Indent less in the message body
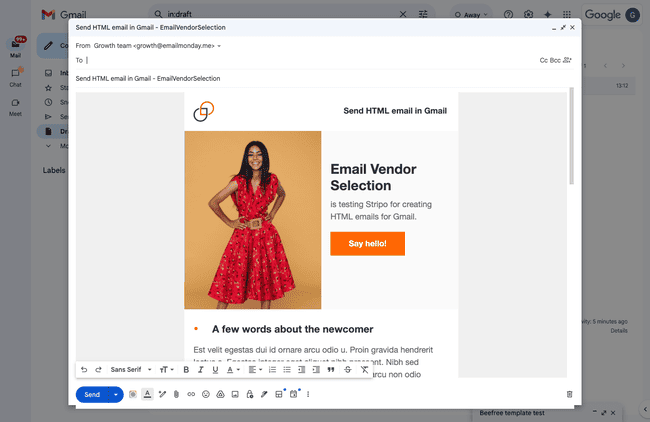The height and width of the screenshot is (422, 650). (301, 369)
